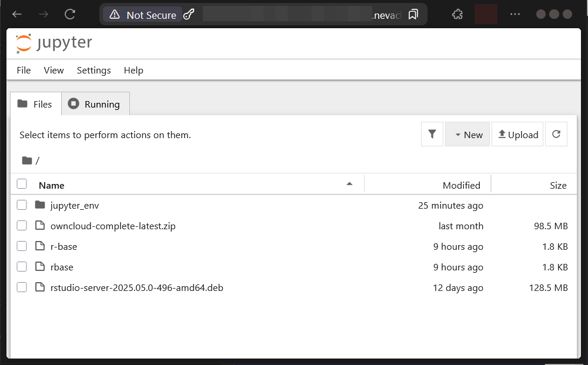Open the r-base file

click(x=64, y=247)
